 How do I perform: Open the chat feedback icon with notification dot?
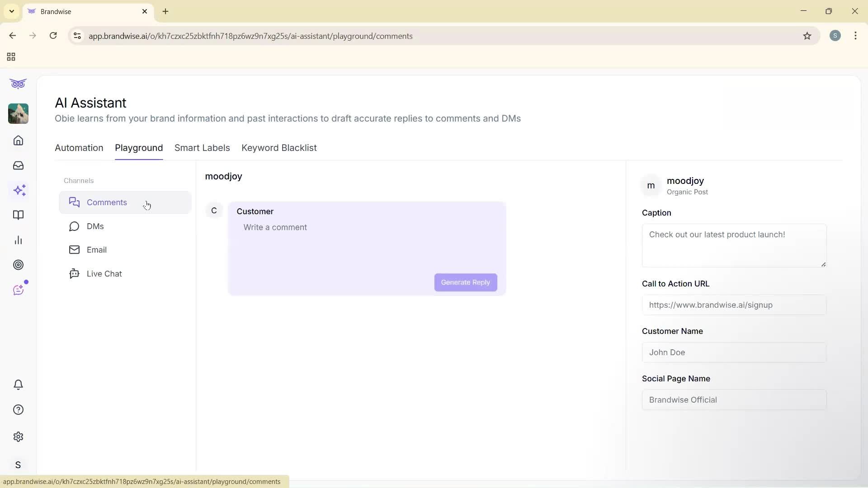pos(18,290)
